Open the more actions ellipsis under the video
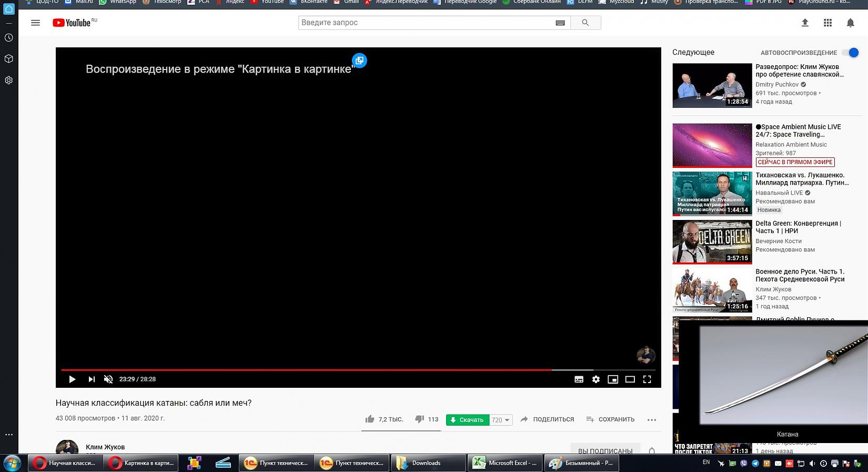868x472 pixels. [652, 420]
